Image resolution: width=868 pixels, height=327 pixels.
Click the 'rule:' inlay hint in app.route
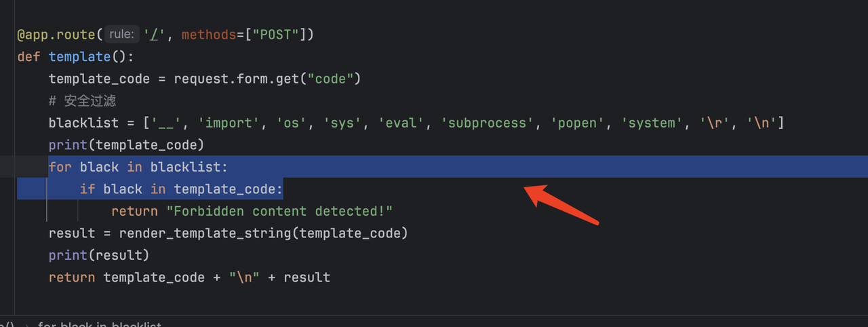coord(122,35)
